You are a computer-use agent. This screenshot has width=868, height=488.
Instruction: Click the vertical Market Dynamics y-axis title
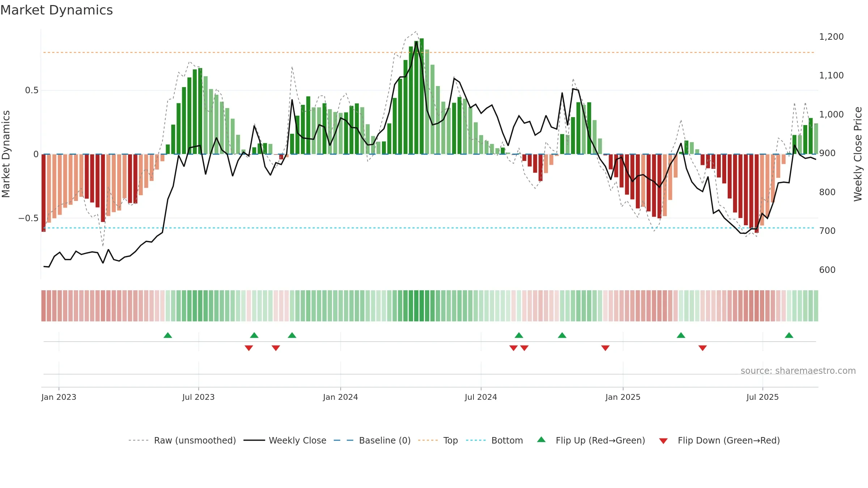pos(6,154)
